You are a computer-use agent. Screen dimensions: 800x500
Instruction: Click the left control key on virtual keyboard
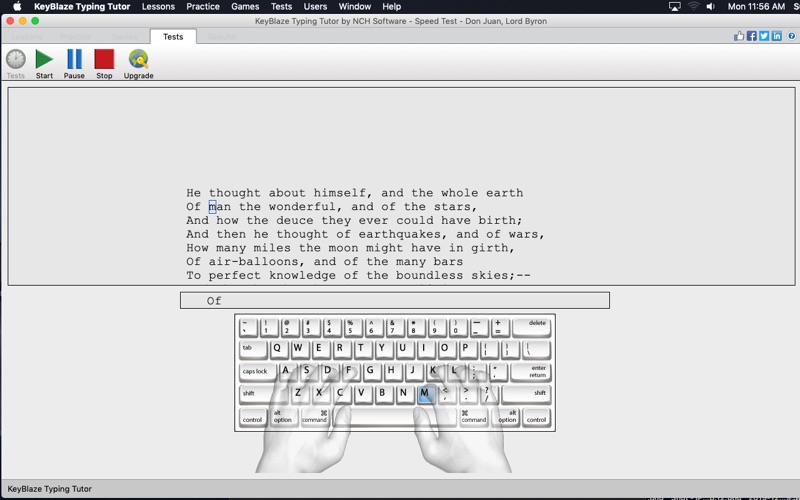pyautogui.click(x=253, y=417)
